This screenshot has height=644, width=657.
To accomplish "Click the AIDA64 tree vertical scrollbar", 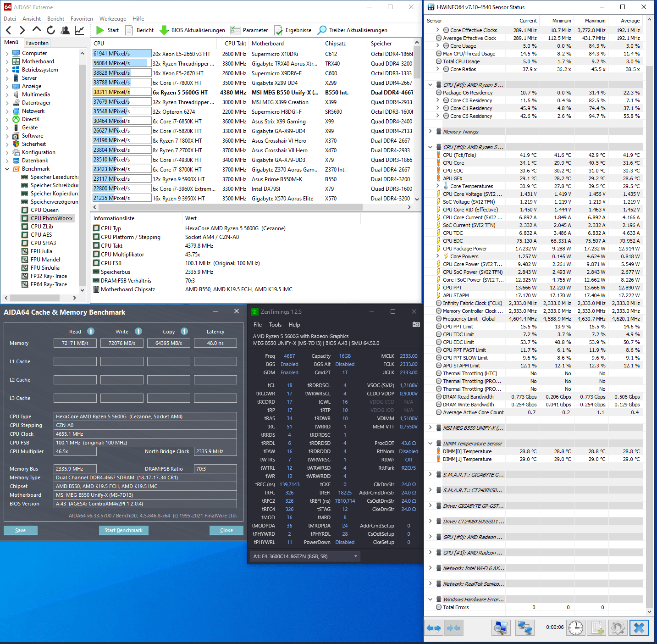I will pyautogui.click(x=82, y=171).
